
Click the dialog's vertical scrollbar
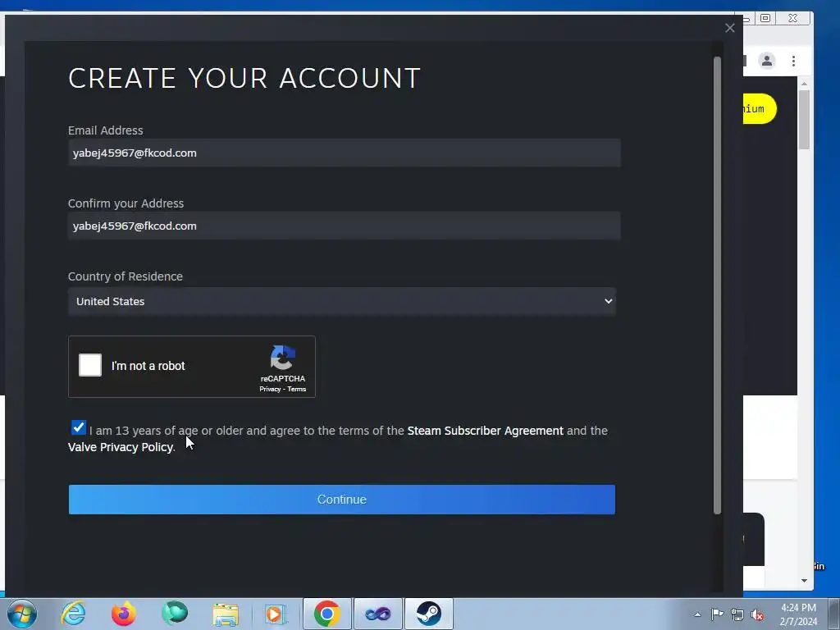click(x=717, y=285)
